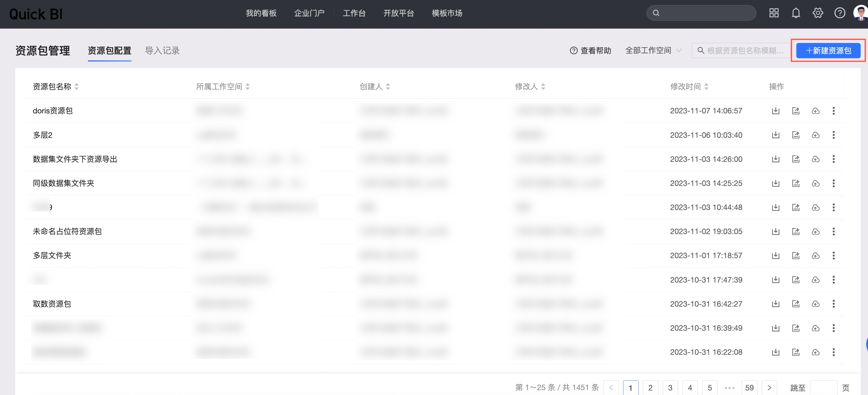Click cloud upload icon for 数据集文件夹下资源导出
The height and width of the screenshot is (395, 868).
816,159
